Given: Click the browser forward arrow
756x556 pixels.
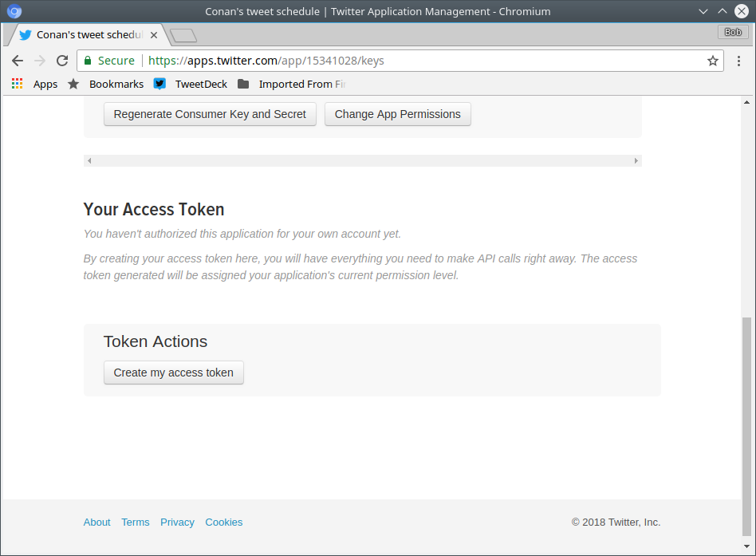Looking at the screenshot, I should [40, 61].
